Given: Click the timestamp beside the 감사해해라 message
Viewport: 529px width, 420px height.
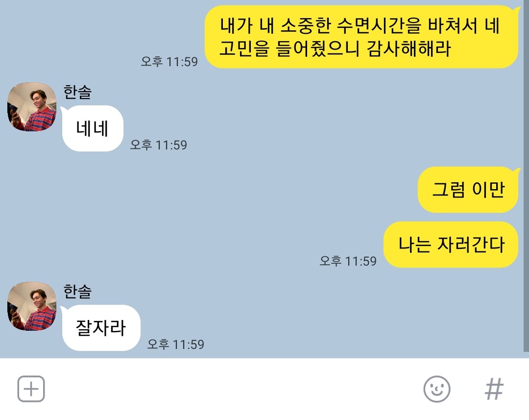Looking at the screenshot, I should (x=169, y=61).
